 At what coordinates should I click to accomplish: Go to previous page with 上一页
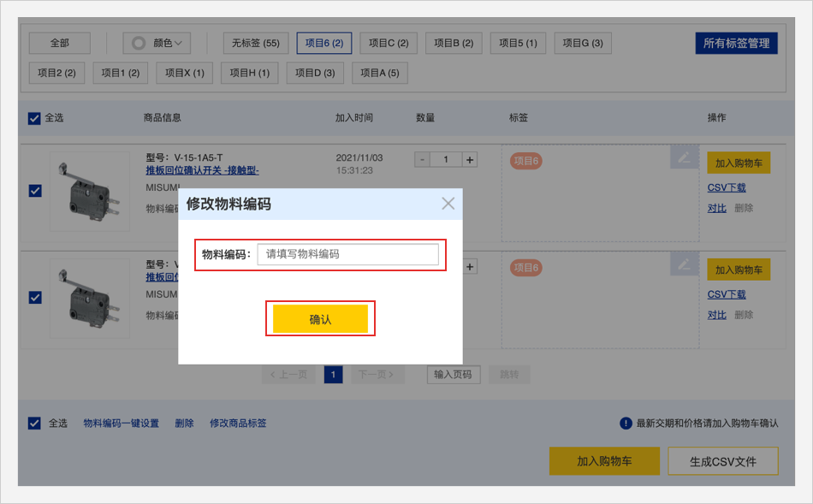[288, 374]
